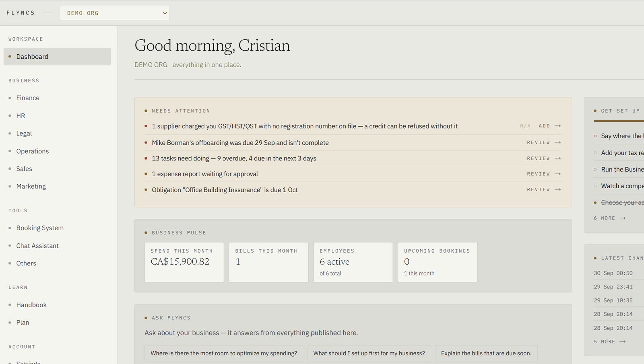Click the arrow icon on the expense report row
Screen dimensions: 644x364
558,174
